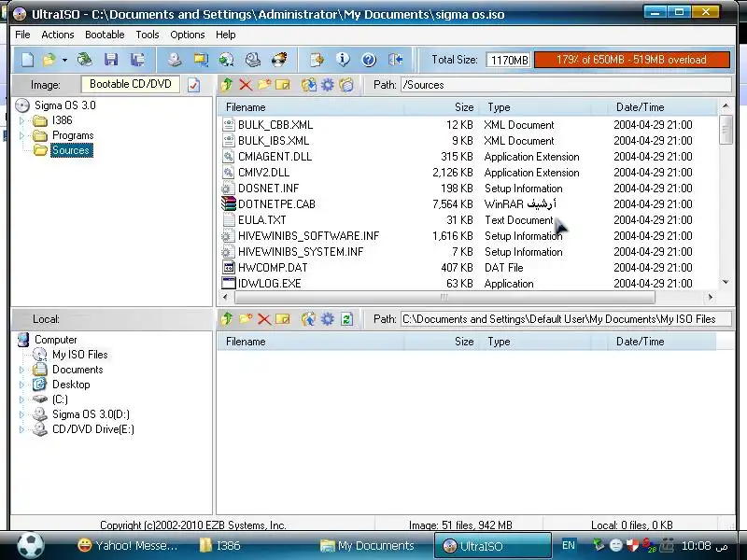Viewport: 747px width, 560px height.
Task: Click the stacked-folders icon left of image Path
Action: click(x=346, y=85)
